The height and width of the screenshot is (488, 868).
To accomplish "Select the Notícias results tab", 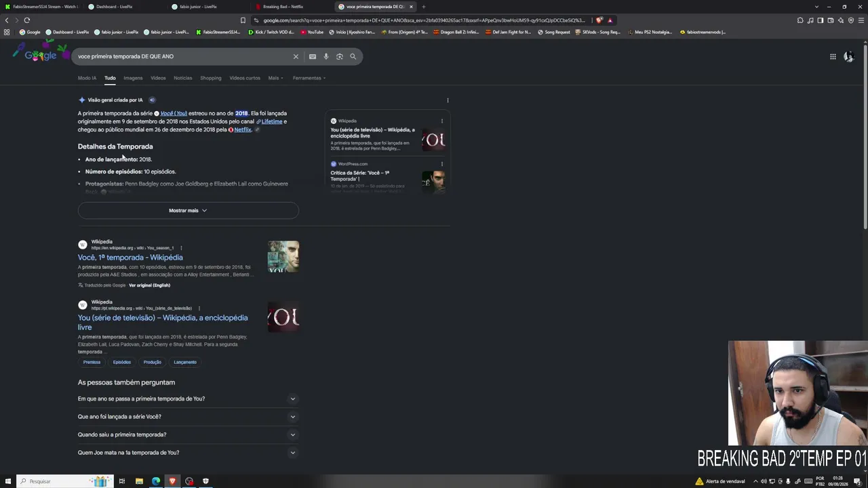I will coord(182,78).
